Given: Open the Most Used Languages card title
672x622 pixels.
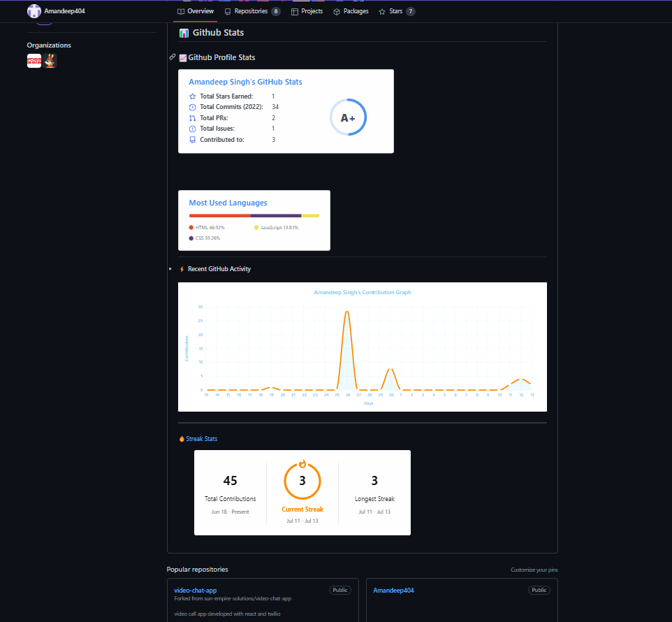Looking at the screenshot, I should coord(228,203).
